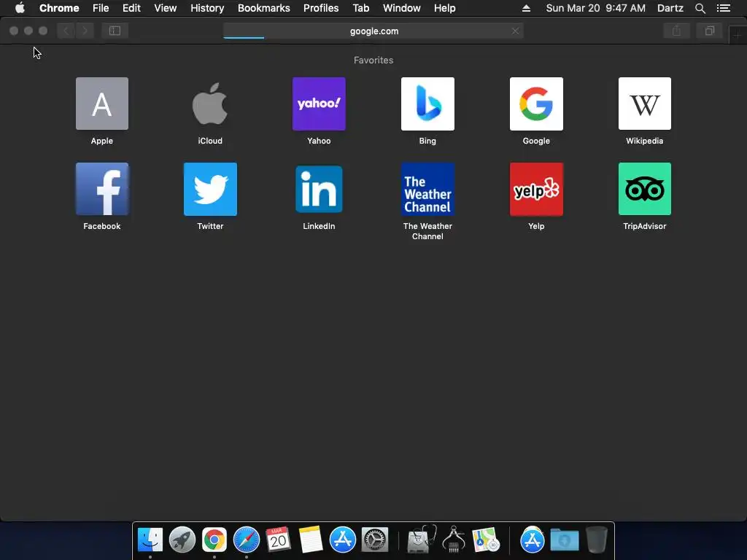Add a new tab with plus button
The width and height of the screenshot is (747, 560).
738,35
